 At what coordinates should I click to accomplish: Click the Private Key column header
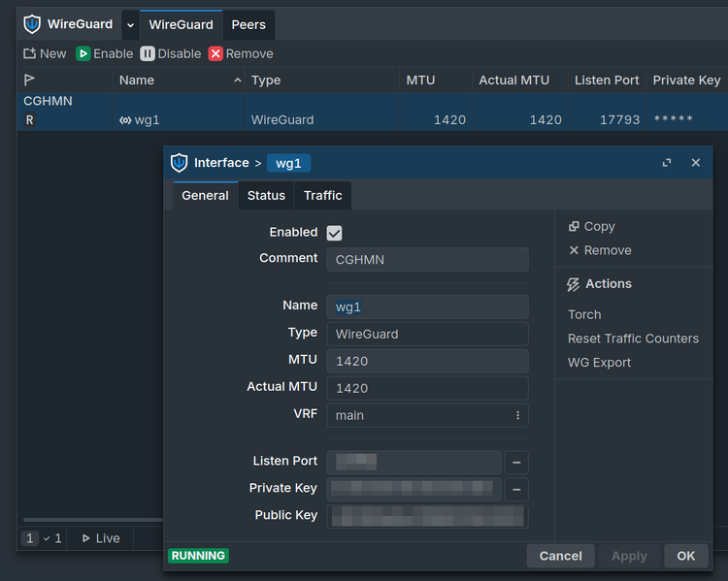(x=686, y=81)
